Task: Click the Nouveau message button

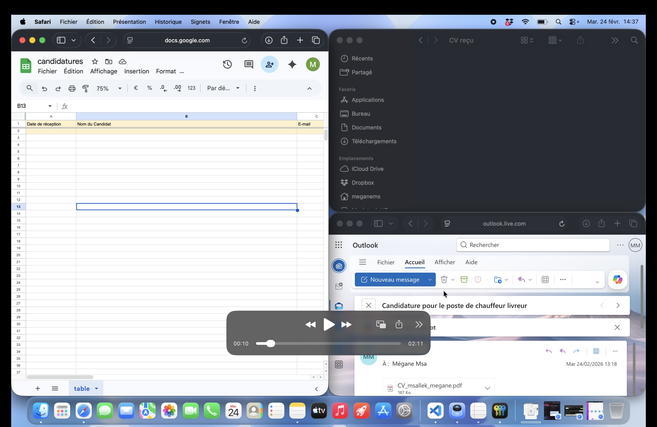Action: click(x=390, y=280)
